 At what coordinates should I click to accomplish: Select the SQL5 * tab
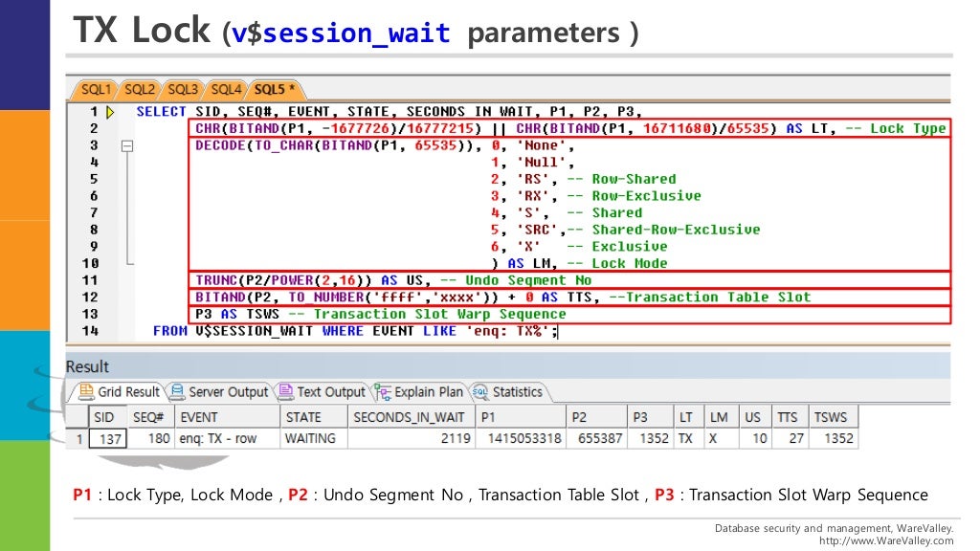click(x=275, y=89)
